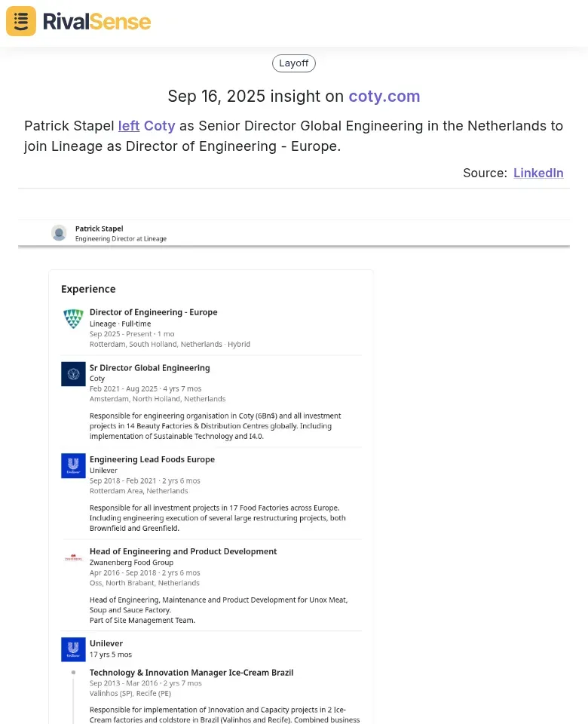Click the RivalSense yellow logo icon

point(21,21)
